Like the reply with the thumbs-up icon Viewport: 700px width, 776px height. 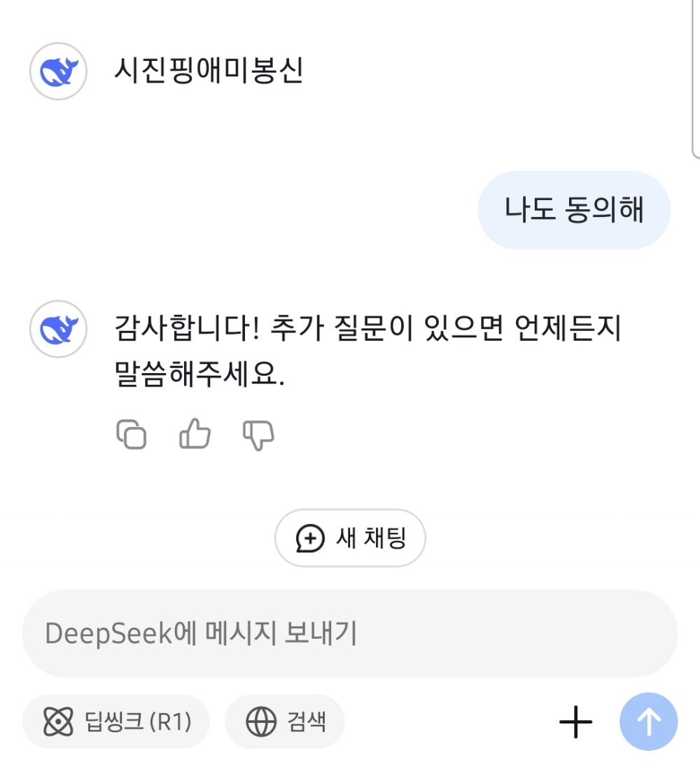(195, 434)
